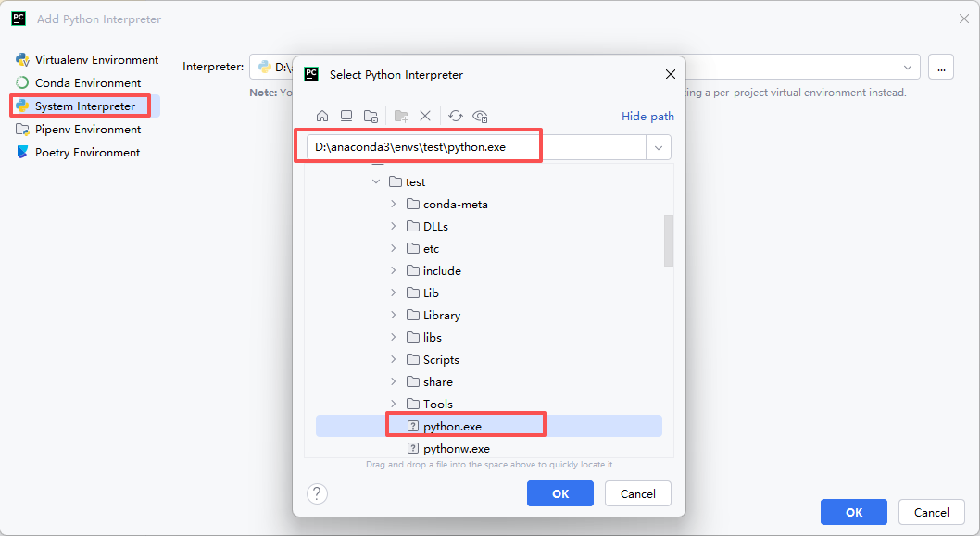Click the conda-meta folder icon
The width and height of the screenshot is (980, 536).
413,205
